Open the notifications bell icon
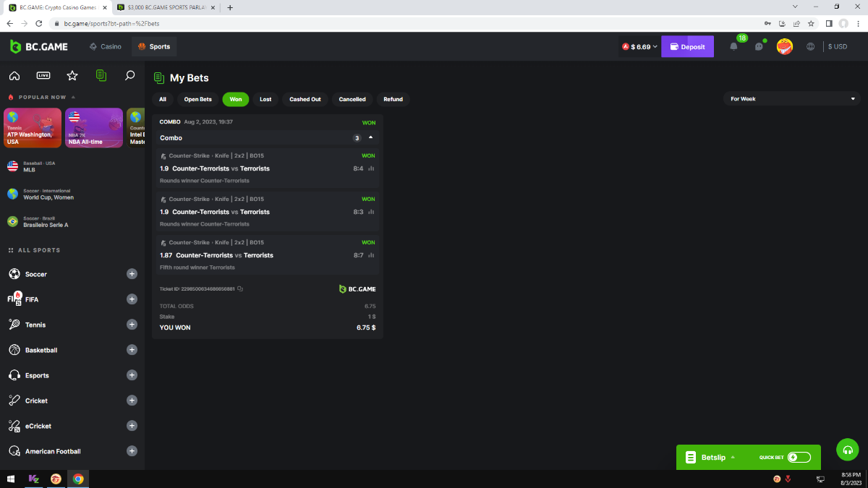 (x=733, y=46)
